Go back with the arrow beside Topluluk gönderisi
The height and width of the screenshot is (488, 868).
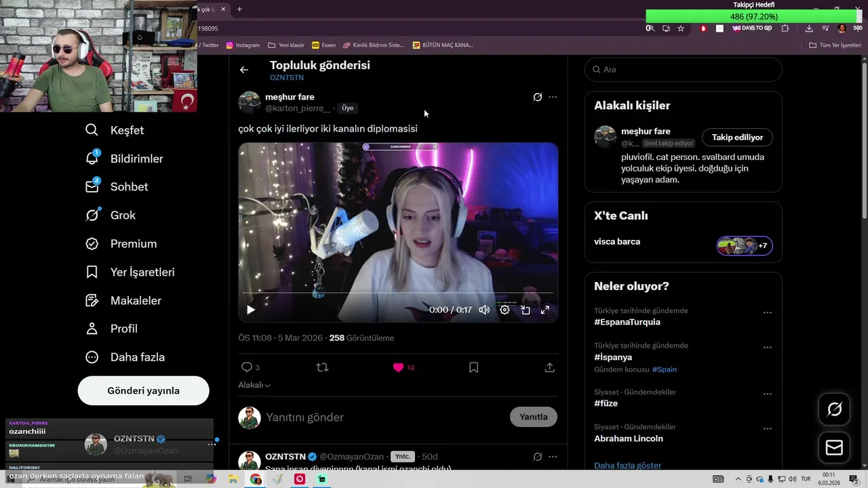[244, 70]
